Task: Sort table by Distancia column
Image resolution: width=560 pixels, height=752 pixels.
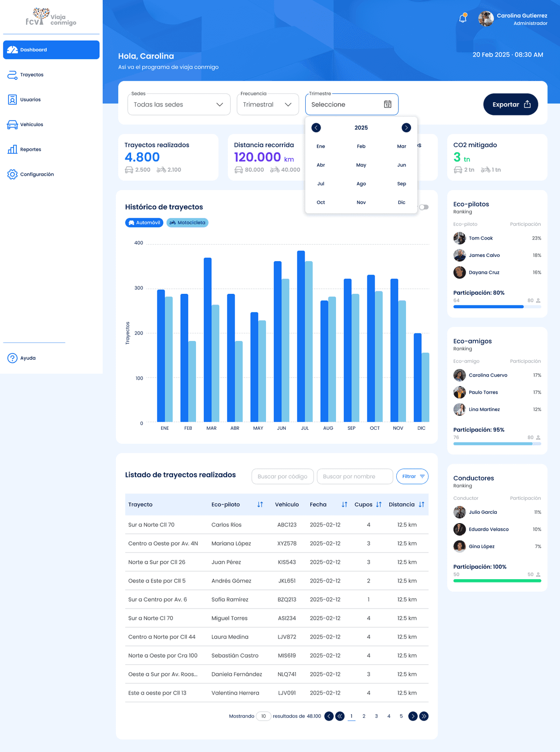Action: click(421, 504)
